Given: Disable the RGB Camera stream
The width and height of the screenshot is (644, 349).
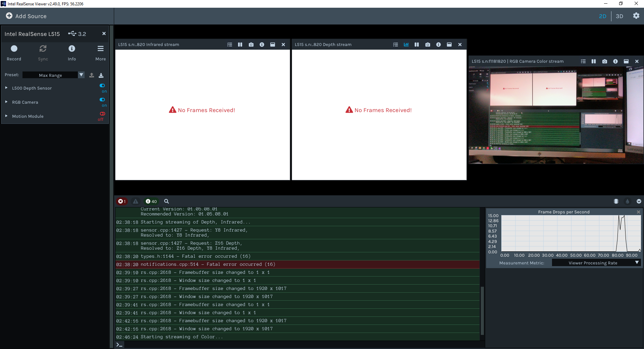Looking at the screenshot, I should [x=102, y=100].
